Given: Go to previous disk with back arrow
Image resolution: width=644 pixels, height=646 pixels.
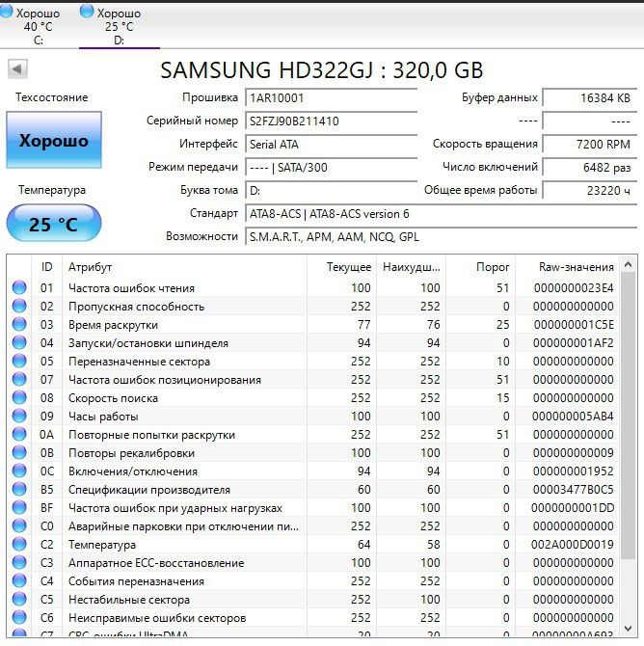Looking at the screenshot, I should point(17,68).
